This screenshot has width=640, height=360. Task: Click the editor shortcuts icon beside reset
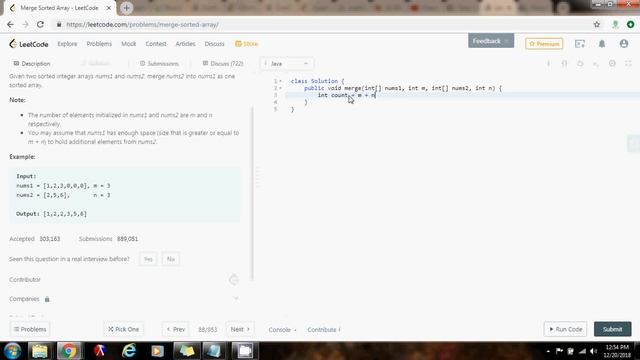click(x=596, y=64)
